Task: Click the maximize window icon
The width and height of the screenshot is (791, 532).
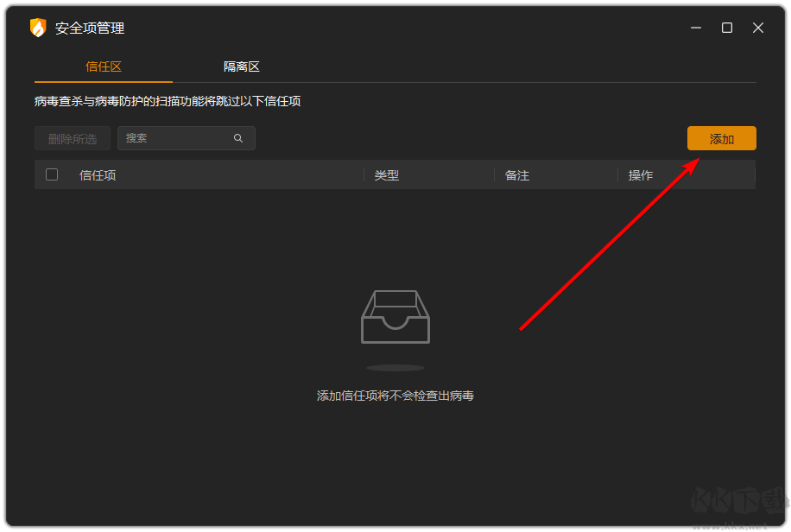Action: tap(726, 27)
